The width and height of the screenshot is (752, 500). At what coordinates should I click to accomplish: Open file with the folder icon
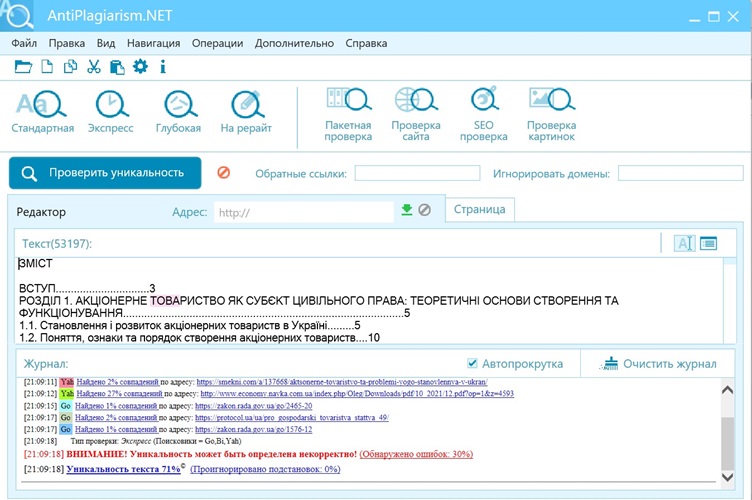coord(23,67)
